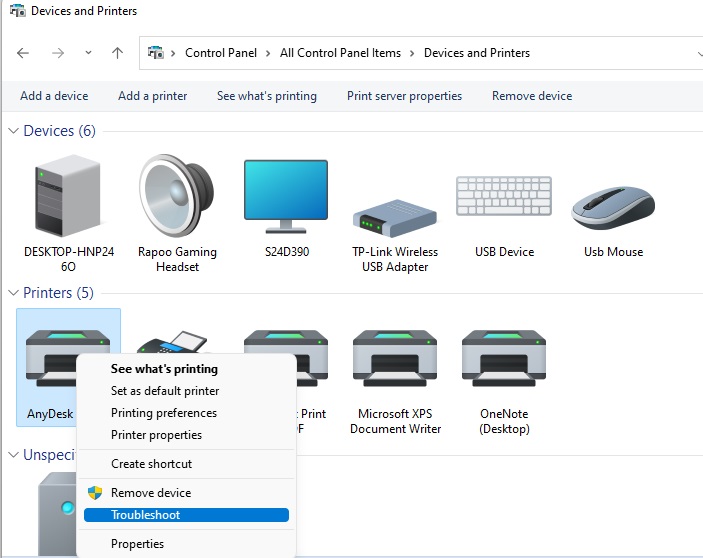Select the Microsoft XPS Document Writer printer
Screen dimensions: 703x558
coord(395,358)
